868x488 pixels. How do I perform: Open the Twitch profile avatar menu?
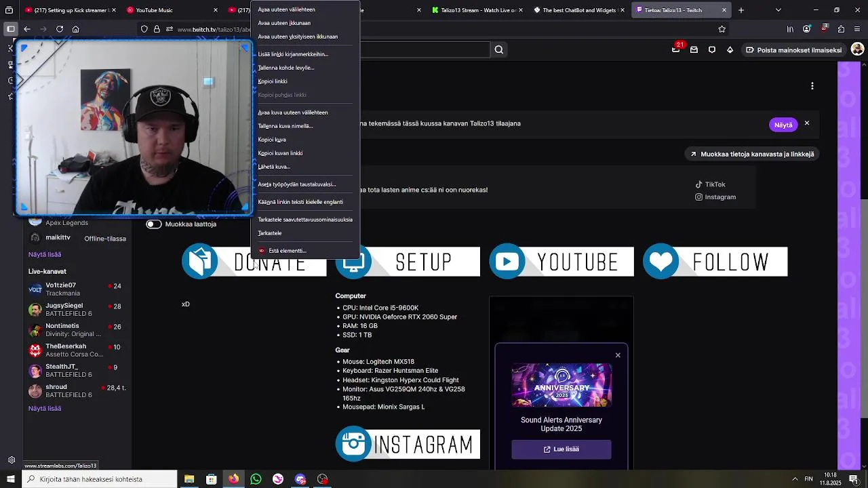(x=857, y=49)
